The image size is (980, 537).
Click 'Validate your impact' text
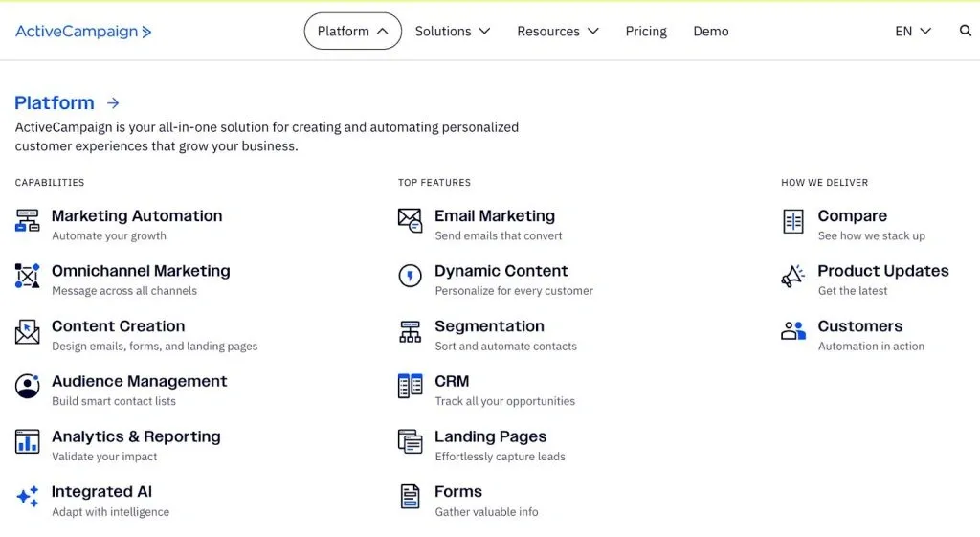(x=104, y=457)
